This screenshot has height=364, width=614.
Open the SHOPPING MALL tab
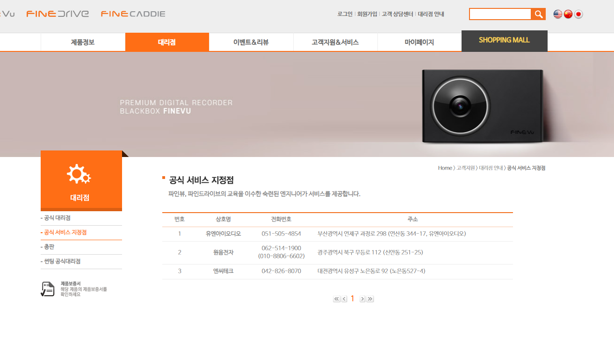505,41
